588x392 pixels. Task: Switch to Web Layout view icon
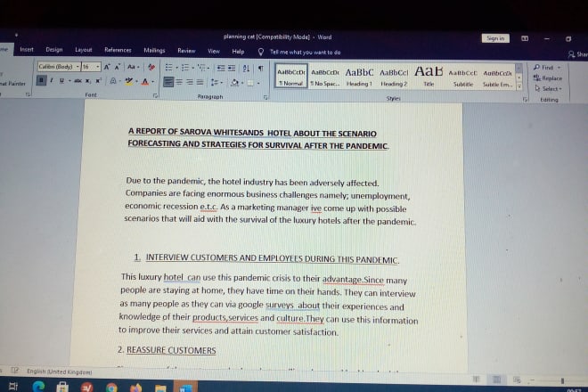517,380
